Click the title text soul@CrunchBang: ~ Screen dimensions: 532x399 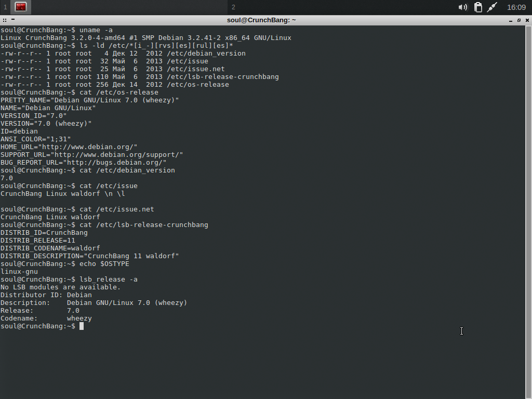(x=261, y=20)
